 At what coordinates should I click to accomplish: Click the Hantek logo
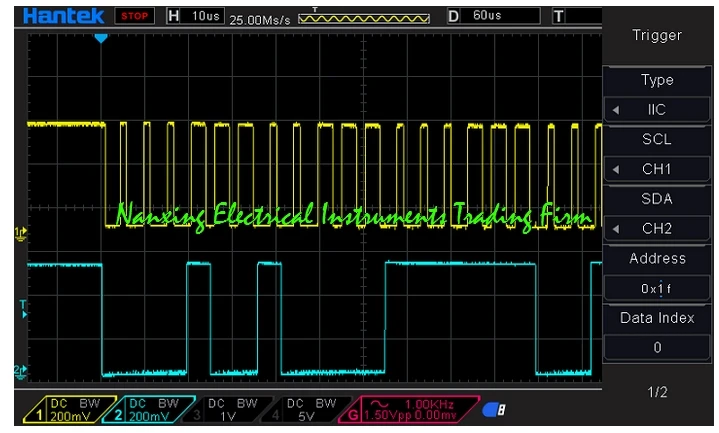click(x=63, y=16)
